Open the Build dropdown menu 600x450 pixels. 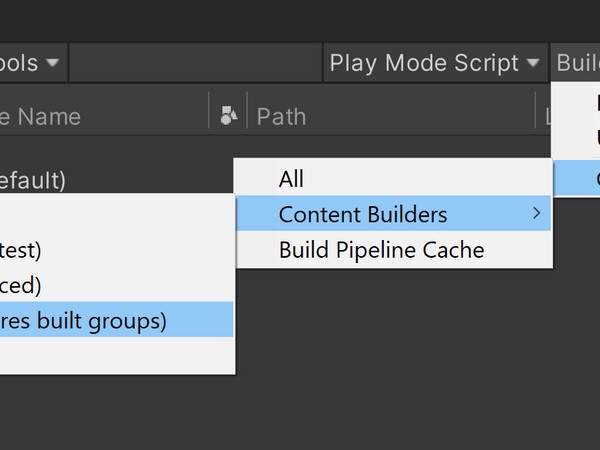[578, 63]
